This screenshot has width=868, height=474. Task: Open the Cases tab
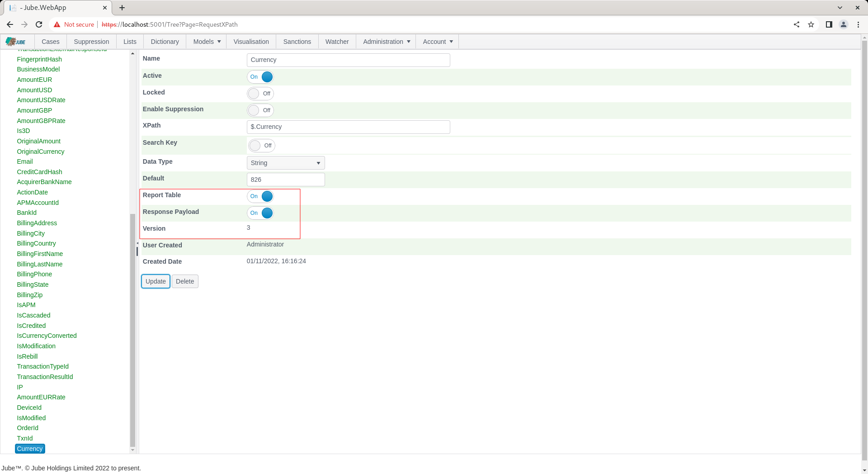tap(51, 42)
